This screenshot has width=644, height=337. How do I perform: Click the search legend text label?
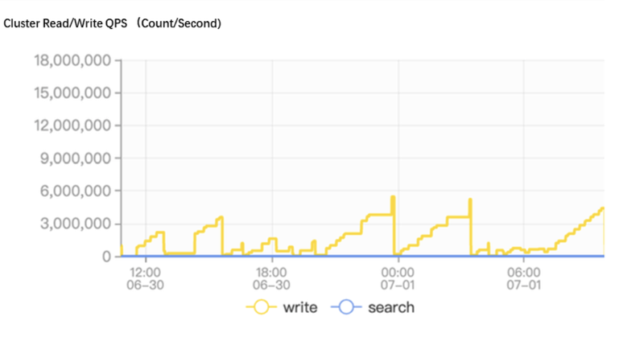tap(391, 307)
